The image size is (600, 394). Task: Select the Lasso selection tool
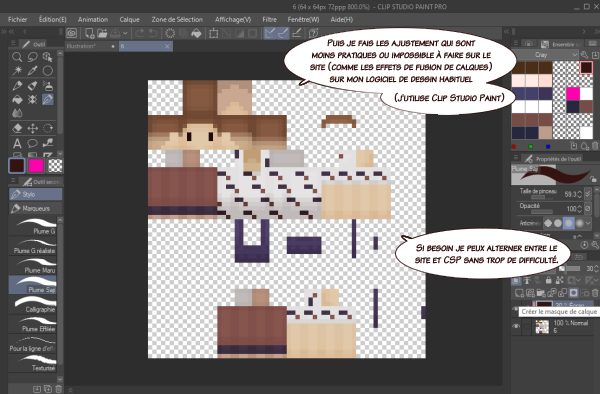[x=33, y=57]
